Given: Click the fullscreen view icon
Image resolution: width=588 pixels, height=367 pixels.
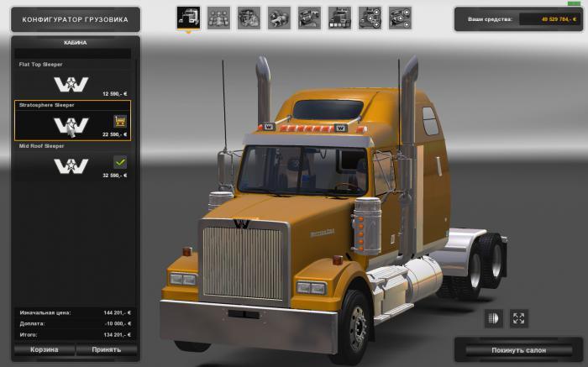Looking at the screenshot, I should [x=519, y=318].
